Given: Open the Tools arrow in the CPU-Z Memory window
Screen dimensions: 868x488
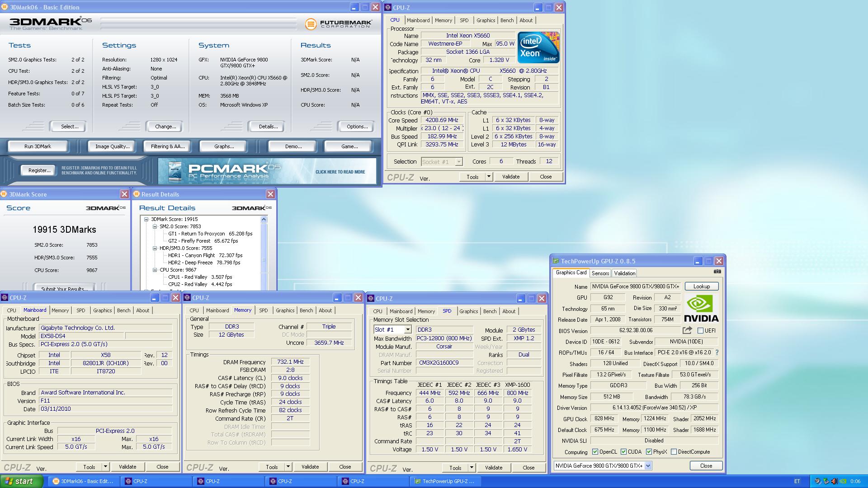Looking at the screenshot, I should 288,467.
